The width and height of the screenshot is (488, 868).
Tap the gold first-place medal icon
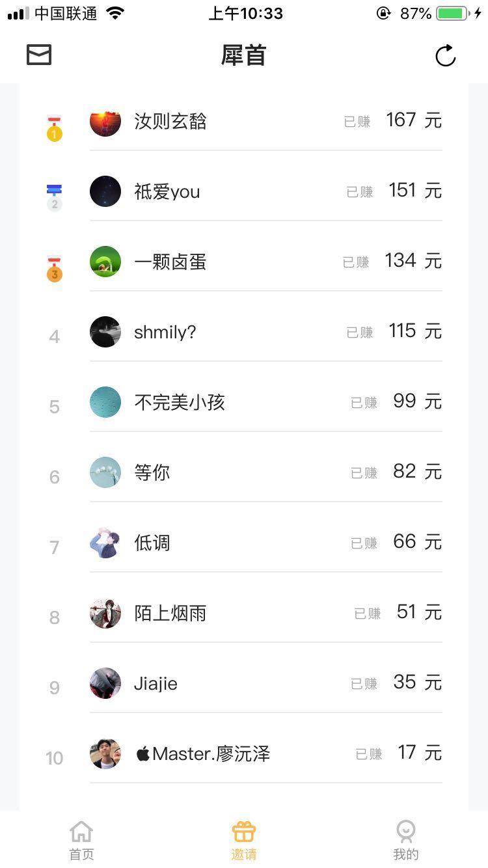pyautogui.click(x=55, y=129)
